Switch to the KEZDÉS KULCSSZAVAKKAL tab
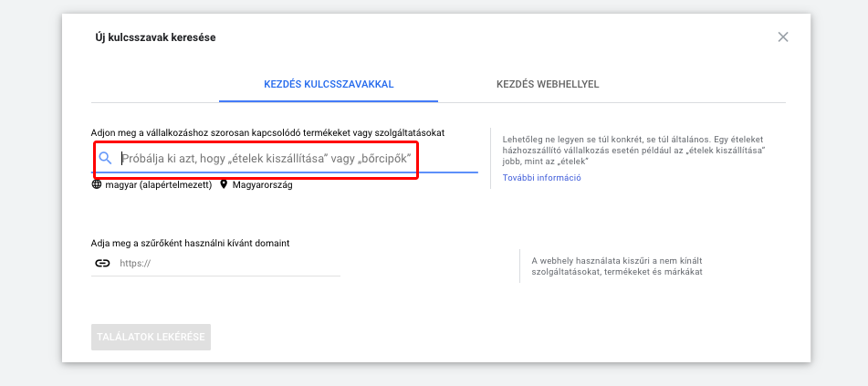The height and width of the screenshot is (386, 868). 329,84
